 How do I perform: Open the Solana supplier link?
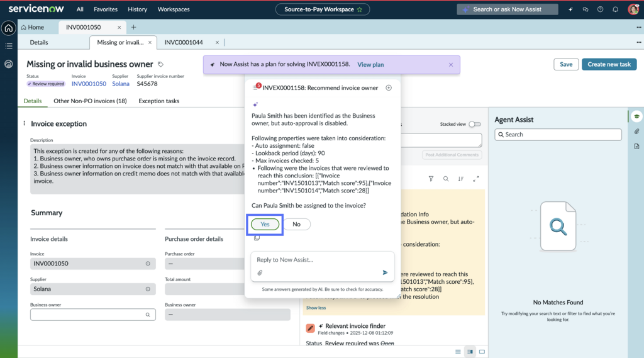tap(121, 84)
